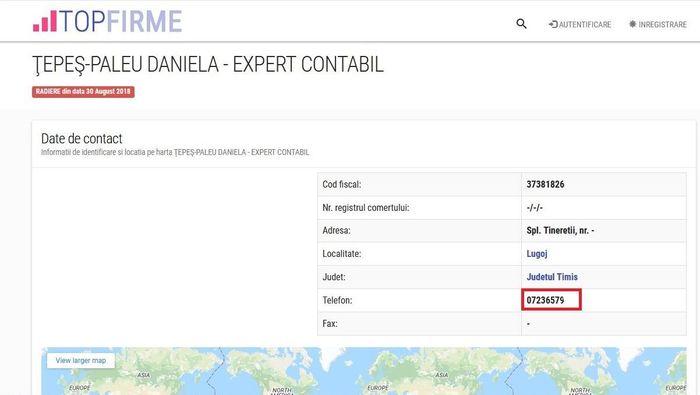Select the Cod fiscal value 37381826

pos(545,184)
